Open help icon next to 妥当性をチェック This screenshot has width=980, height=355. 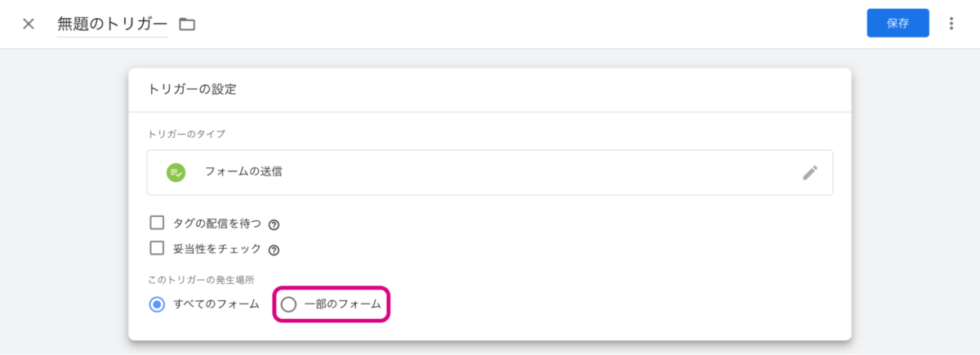point(274,251)
